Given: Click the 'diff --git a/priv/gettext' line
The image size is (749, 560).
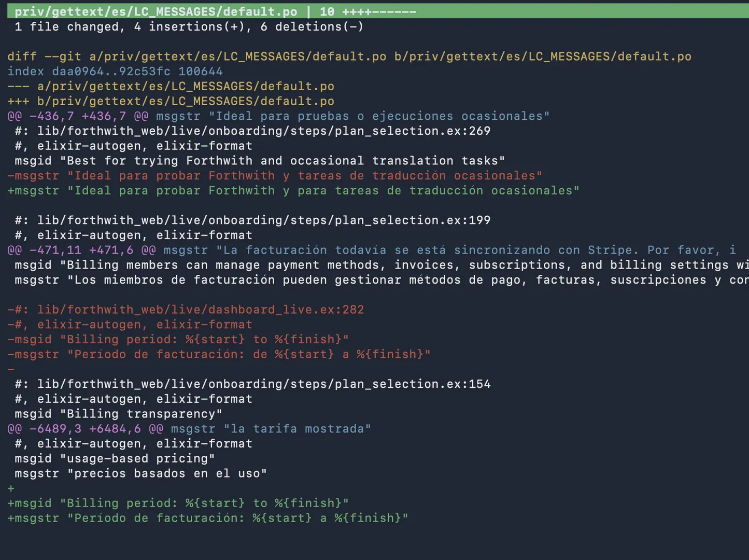Looking at the screenshot, I should (349, 57).
